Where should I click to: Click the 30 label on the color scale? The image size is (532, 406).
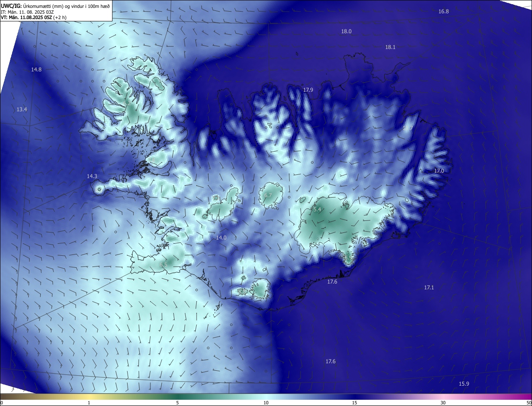(x=443, y=403)
